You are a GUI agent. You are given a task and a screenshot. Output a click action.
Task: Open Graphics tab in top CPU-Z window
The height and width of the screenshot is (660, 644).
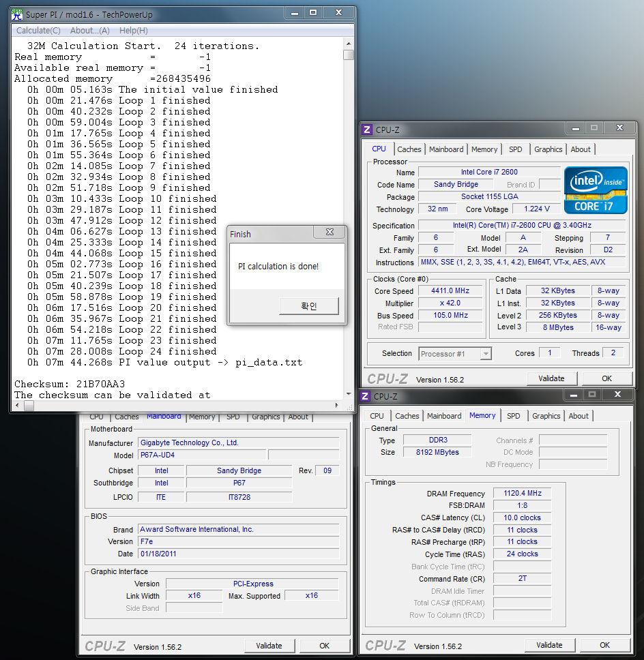click(548, 149)
